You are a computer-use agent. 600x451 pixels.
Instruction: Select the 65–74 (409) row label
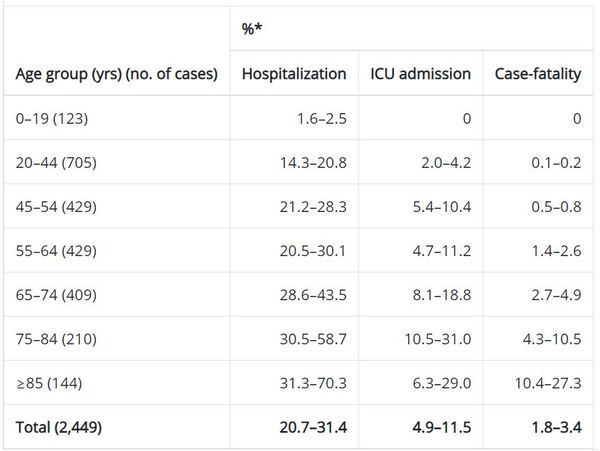pyautogui.click(x=56, y=294)
